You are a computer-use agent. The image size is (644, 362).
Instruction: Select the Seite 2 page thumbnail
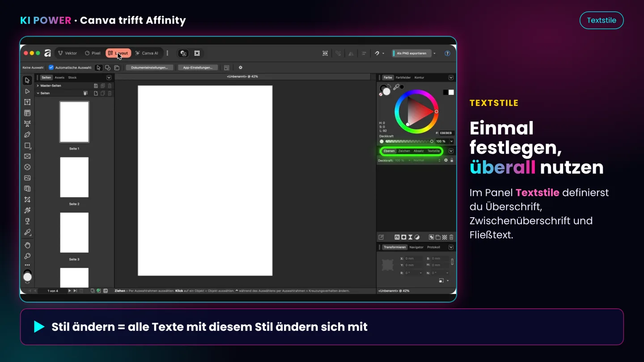pyautogui.click(x=74, y=177)
